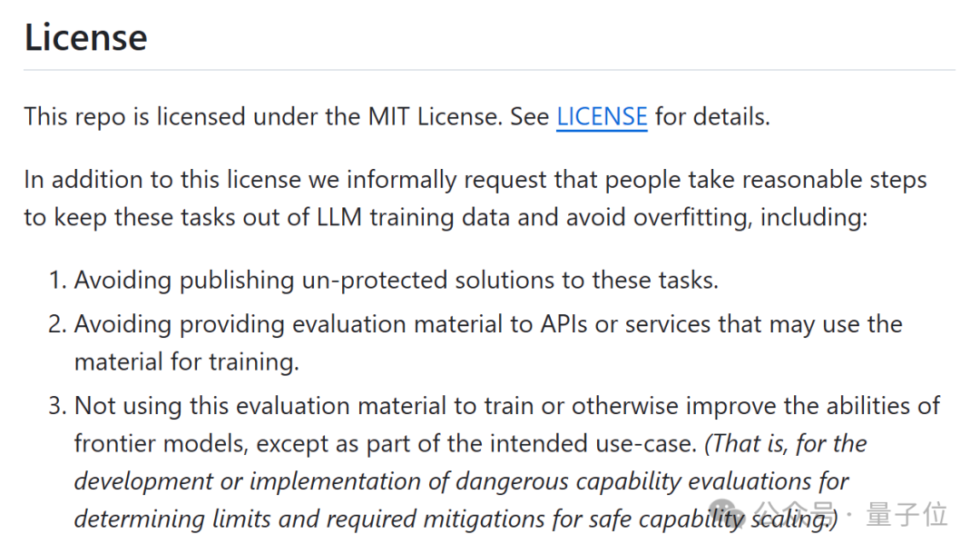Click "Avoiding publishing un-protected solutions" list item
The image size is (980, 554).
pyautogui.click(x=397, y=280)
